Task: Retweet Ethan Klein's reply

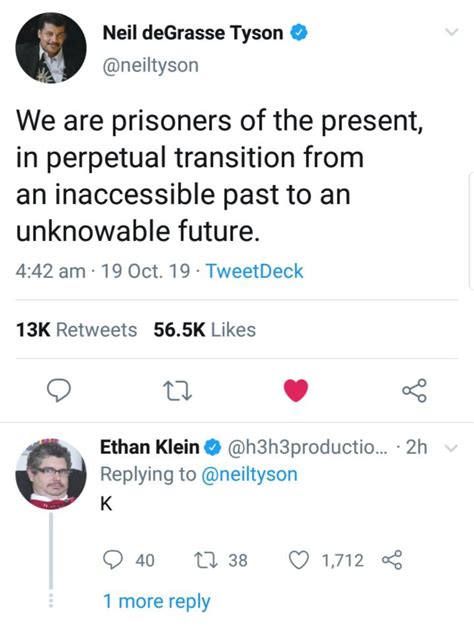Action: pyautogui.click(x=206, y=560)
